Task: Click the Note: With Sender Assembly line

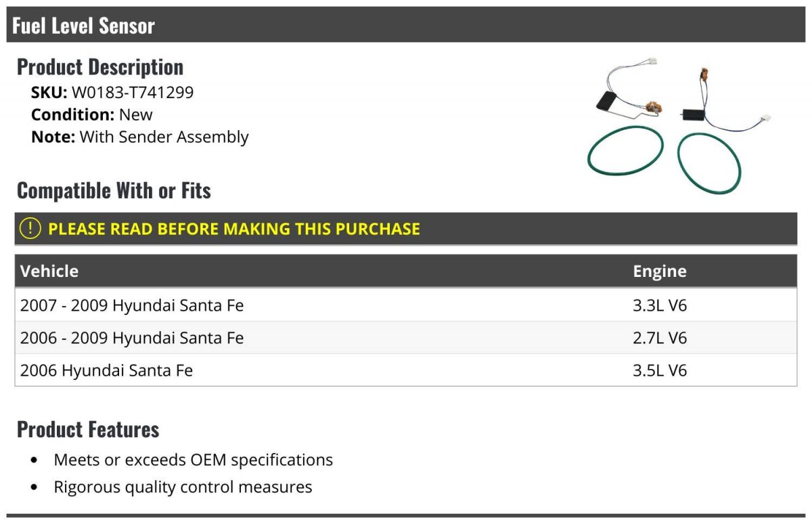Action: (x=140, y=137)
